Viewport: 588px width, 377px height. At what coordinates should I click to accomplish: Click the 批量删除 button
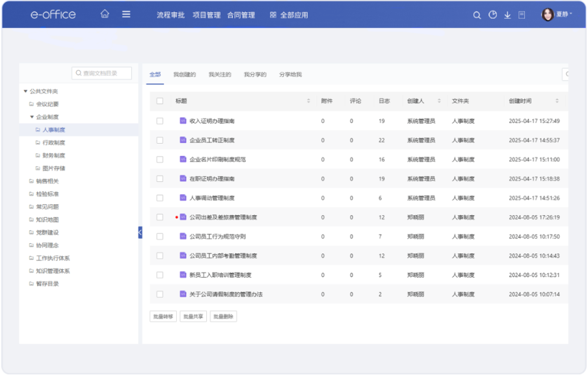pos(223,317)
